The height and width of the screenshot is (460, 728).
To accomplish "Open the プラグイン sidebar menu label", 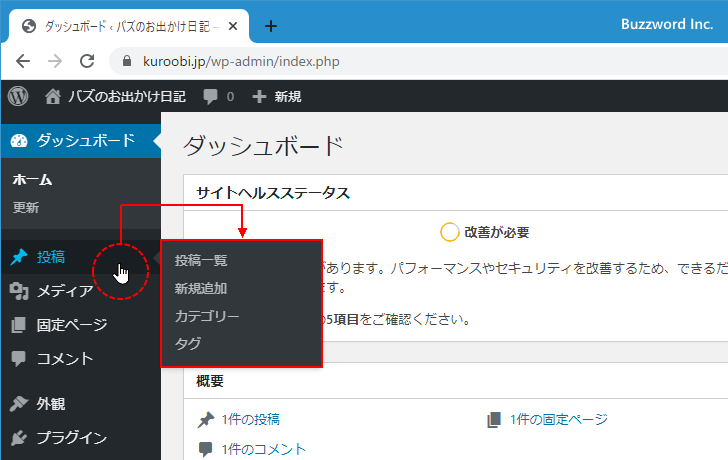I will pyautogui.click(x=72, y=438).
